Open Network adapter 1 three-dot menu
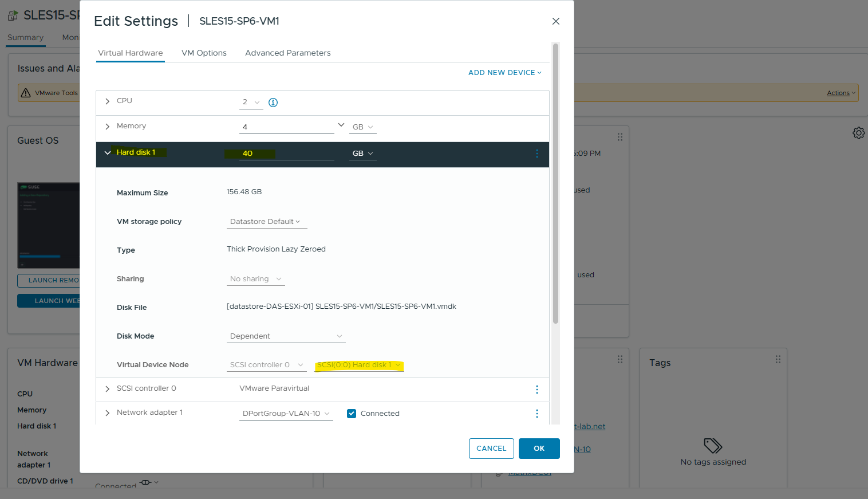 click(x=536, y=414)
